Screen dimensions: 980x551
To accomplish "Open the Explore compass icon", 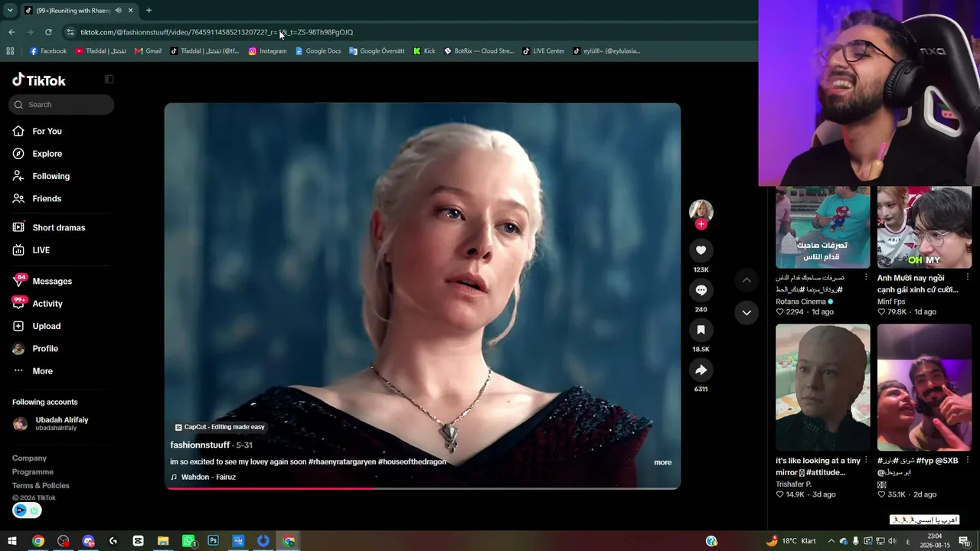I will (18, 154).
